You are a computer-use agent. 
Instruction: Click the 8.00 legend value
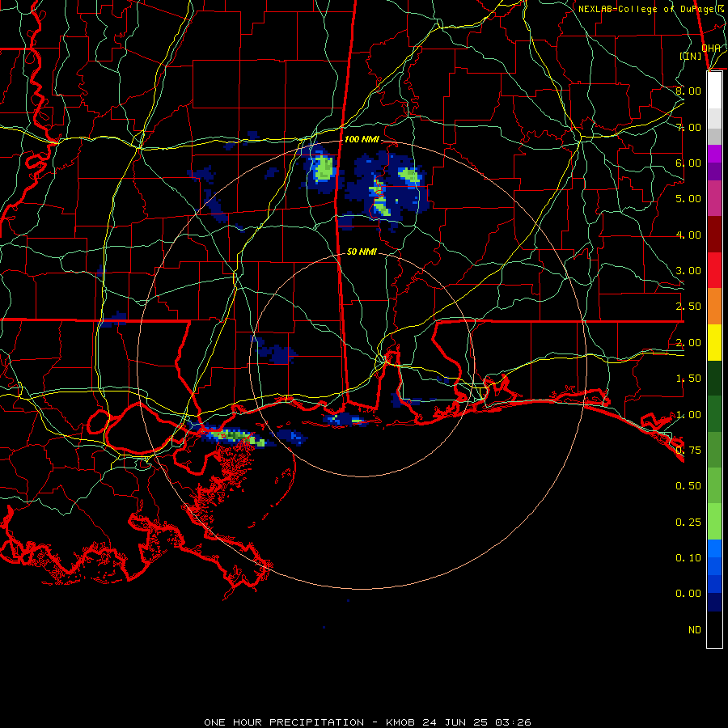[688, 91]
